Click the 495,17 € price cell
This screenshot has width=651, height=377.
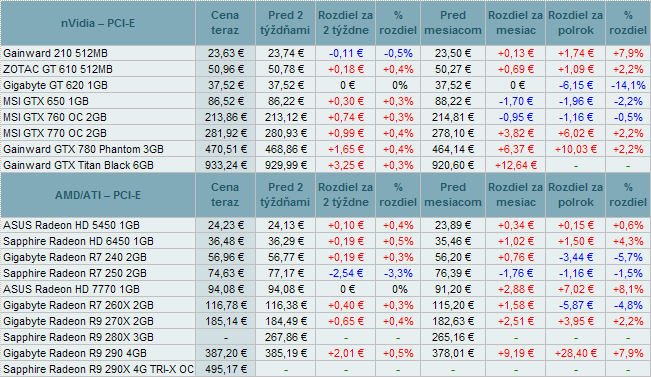225,369
